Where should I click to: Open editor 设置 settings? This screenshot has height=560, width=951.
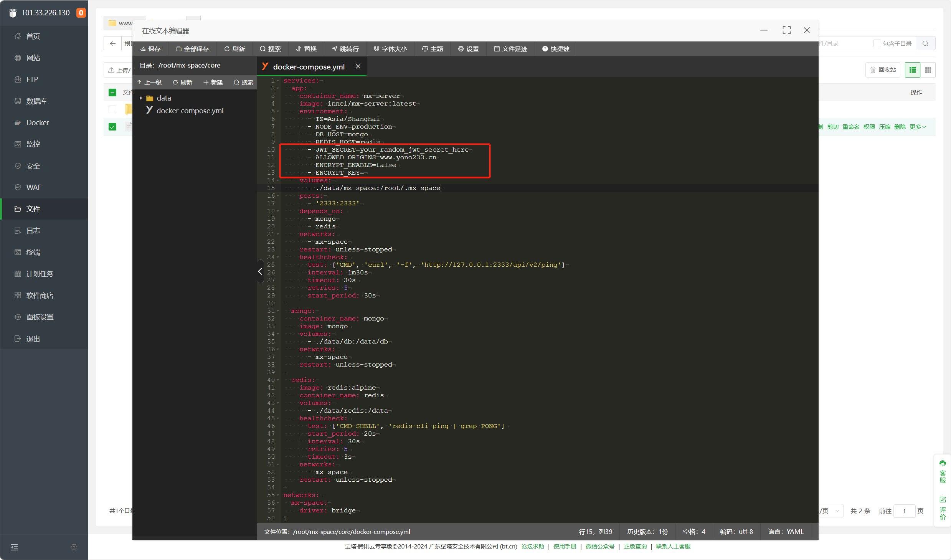[x=468, y=49]
